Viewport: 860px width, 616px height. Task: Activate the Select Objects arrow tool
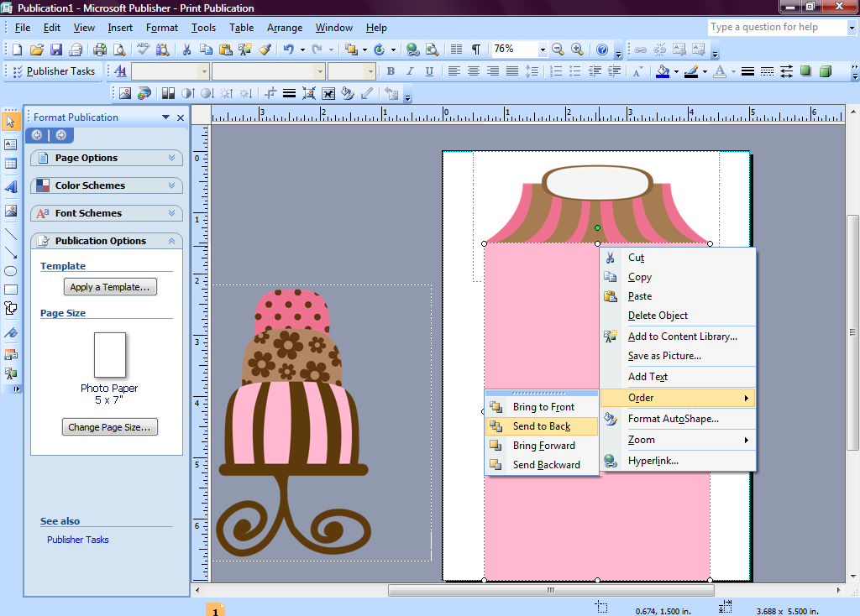point(11,122)
